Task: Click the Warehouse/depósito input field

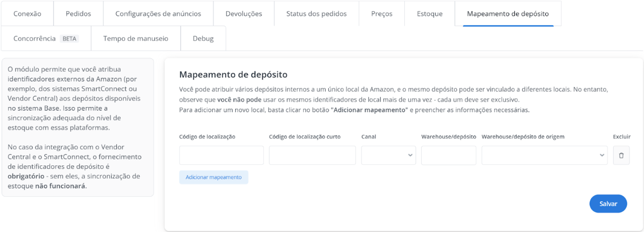Action: click(x=448, y=155)
